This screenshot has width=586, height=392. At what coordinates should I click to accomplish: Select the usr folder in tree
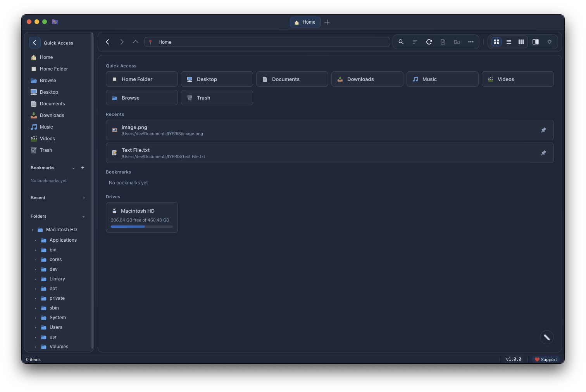tap(53, 337)
